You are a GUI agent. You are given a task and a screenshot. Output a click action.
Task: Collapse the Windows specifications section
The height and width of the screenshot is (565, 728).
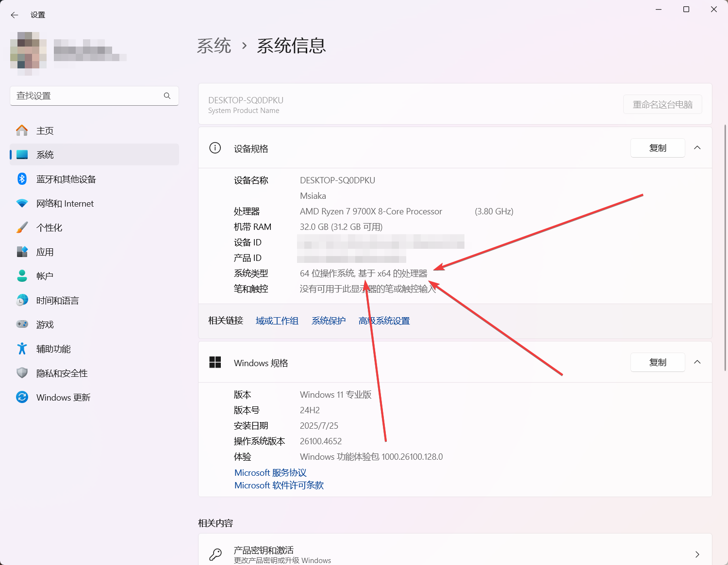point(697,362)
